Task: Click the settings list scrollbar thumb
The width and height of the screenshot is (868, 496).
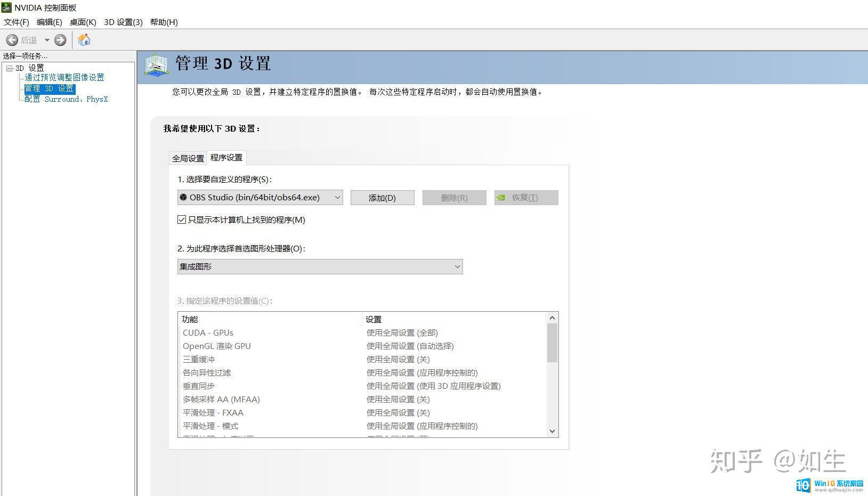Action: click(x=552, y=343)
